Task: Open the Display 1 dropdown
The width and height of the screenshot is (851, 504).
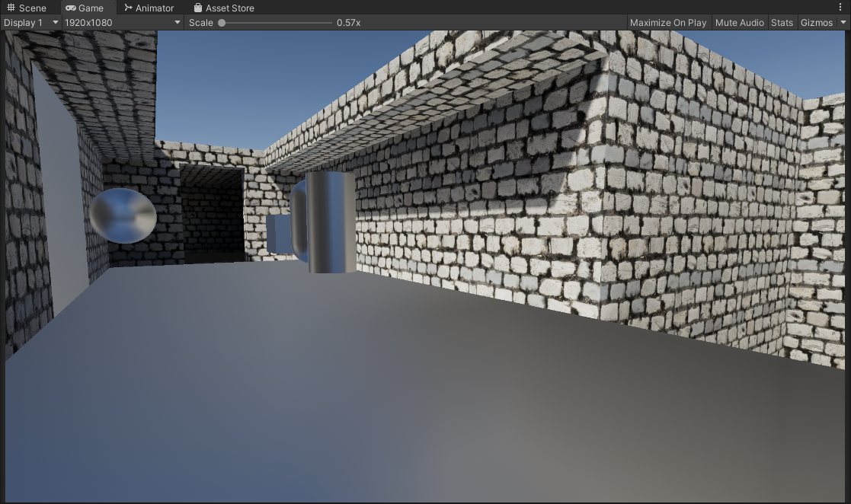Action: click(30, 22)
